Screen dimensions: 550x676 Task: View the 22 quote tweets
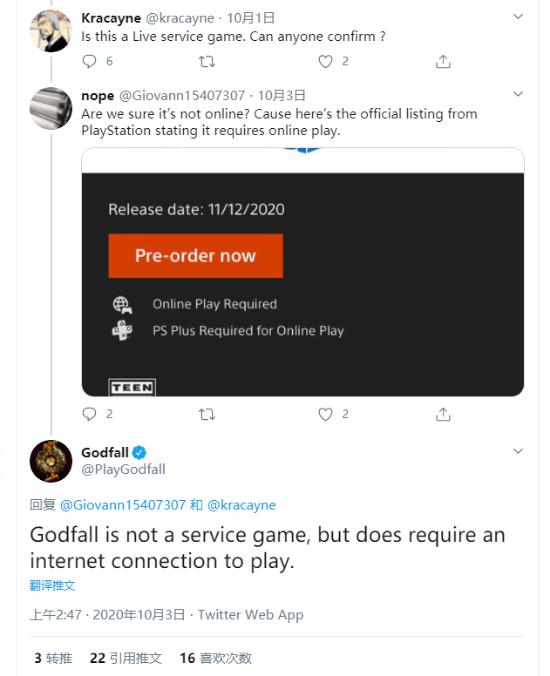(x=126, y=658)
